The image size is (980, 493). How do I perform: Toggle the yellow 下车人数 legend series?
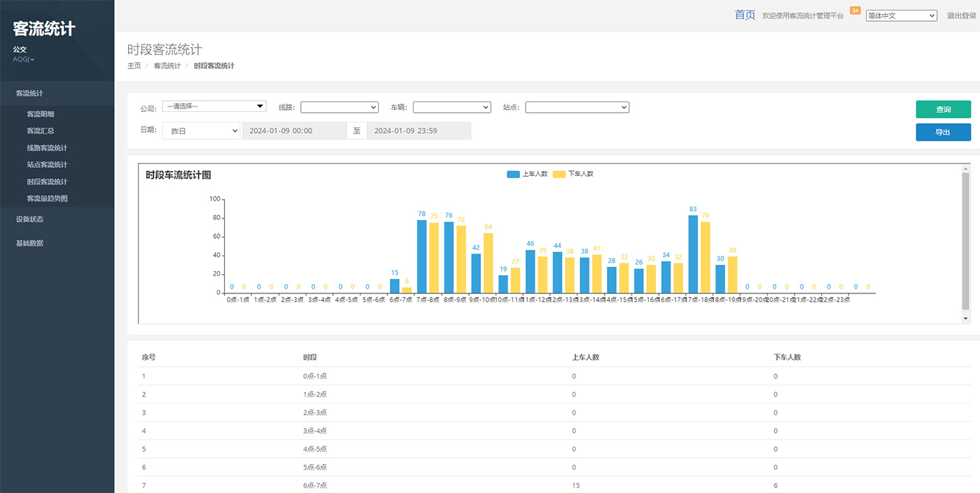point(573,174)
